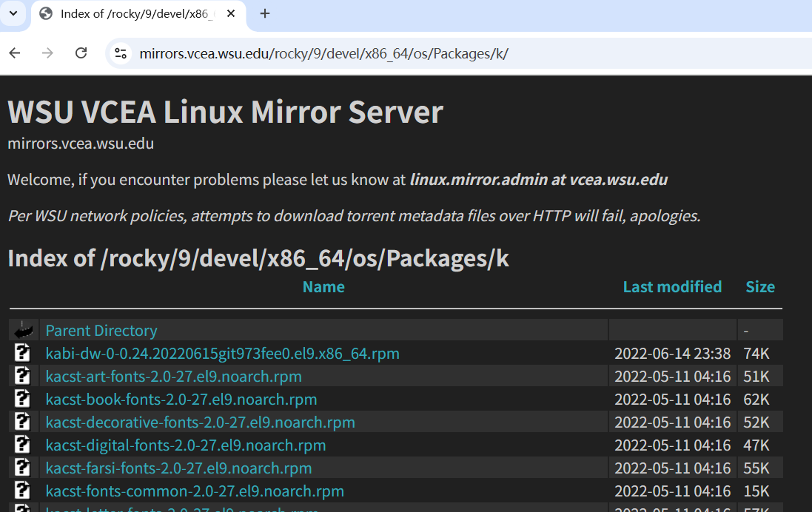Click the 55K size value
This screenshot has height=512, width=812.
(756, 468)
